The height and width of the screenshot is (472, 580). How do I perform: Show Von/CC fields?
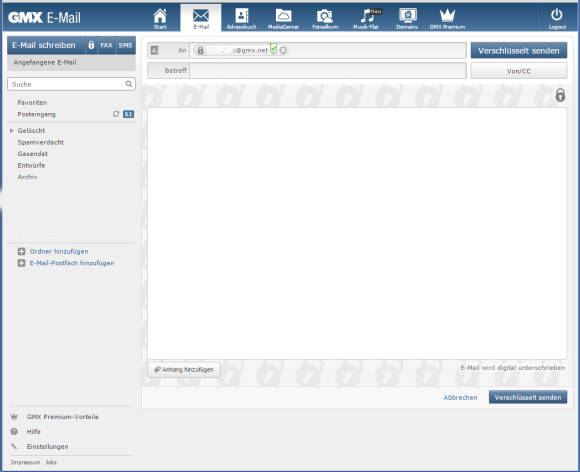[519, 71]
